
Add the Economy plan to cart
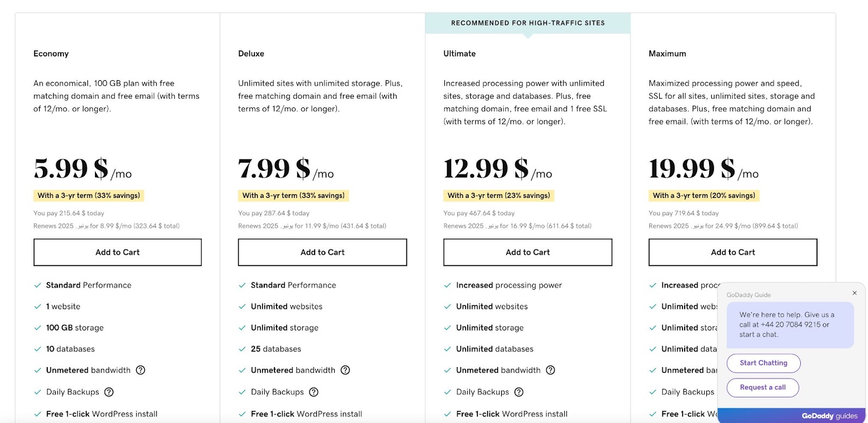point(117,252)
